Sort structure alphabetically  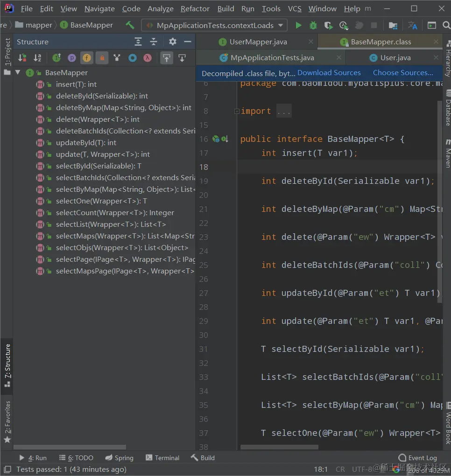(x=38, y=58)
